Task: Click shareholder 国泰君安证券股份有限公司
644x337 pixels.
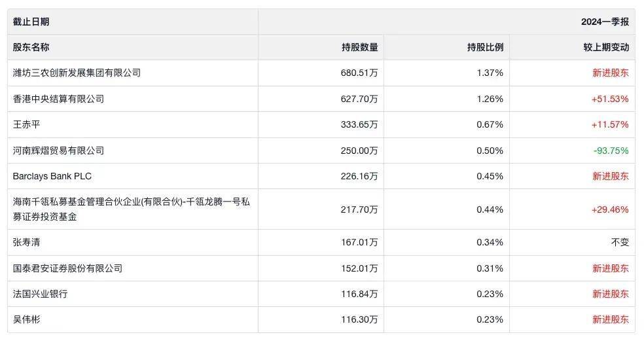Action: [x=68, y=268]
